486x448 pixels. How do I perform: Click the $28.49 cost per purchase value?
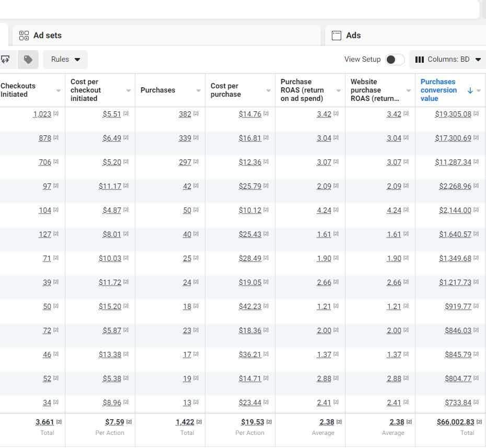click(250, 259)
